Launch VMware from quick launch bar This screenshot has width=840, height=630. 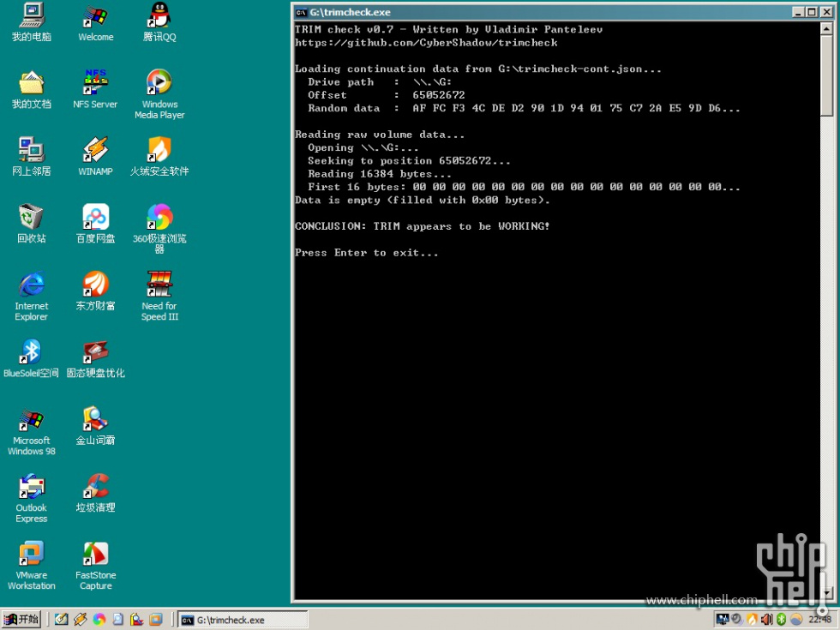point(156,620)
